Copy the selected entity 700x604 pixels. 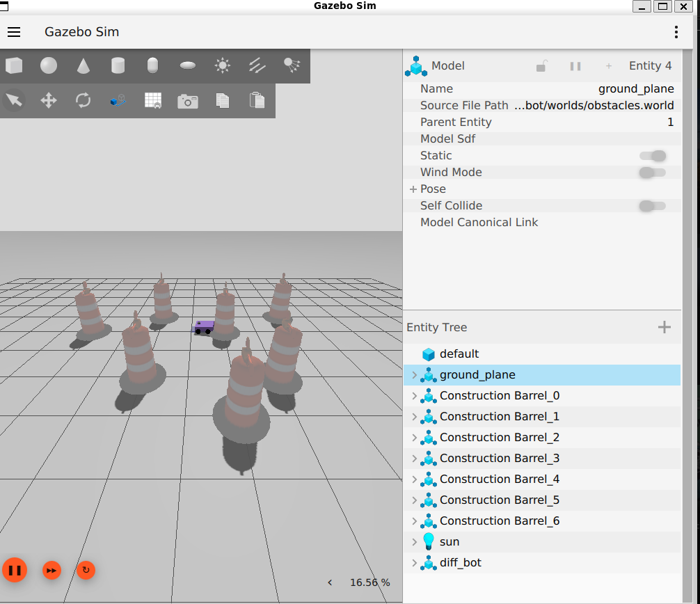(x=223, y=100)
